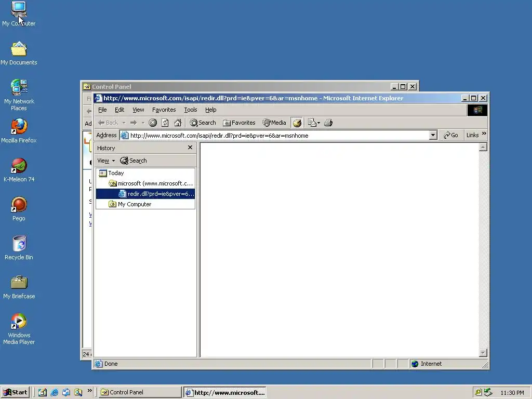
Task: Expand My Computer history folder
Action: [130, 204]
